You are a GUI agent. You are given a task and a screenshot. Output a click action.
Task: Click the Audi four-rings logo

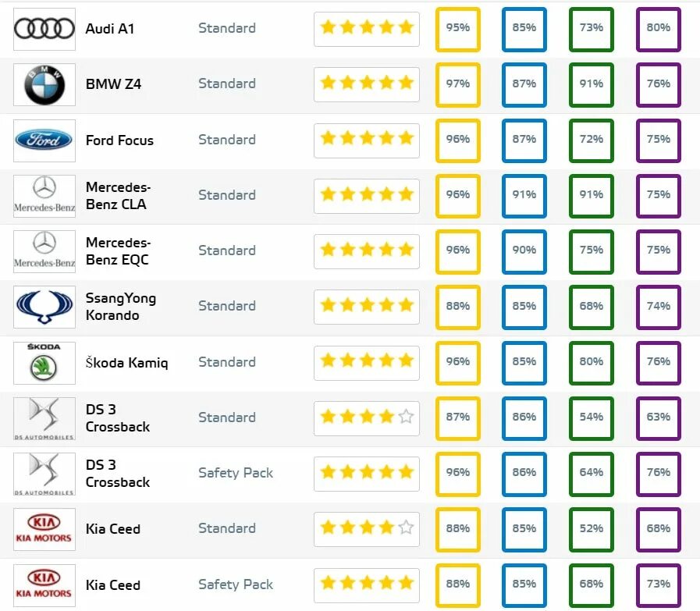pos(44,29)
